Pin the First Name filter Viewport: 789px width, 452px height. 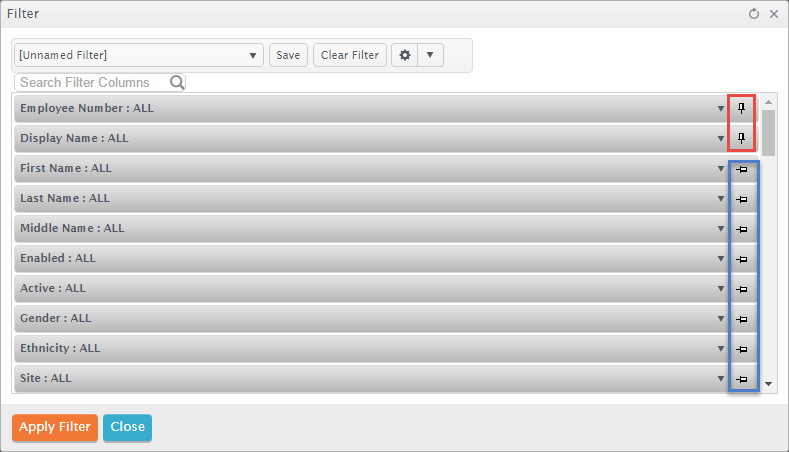pyautogui.click(x=742, y=170)
